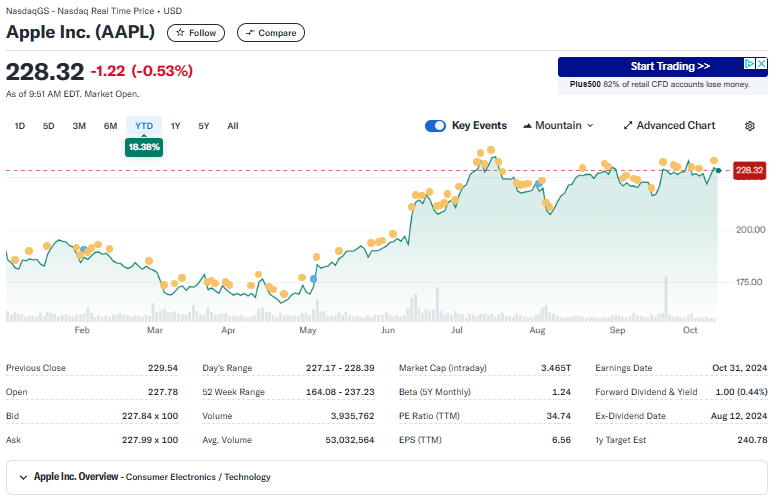Click the PE Ratio (TTM) value 34.74
Image resolution: width=782 pixels, height=501 pixels.
(x=559, y=416)
